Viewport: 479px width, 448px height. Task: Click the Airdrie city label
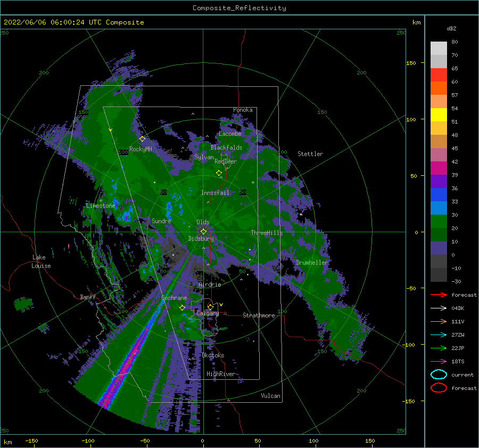(210, 284)
